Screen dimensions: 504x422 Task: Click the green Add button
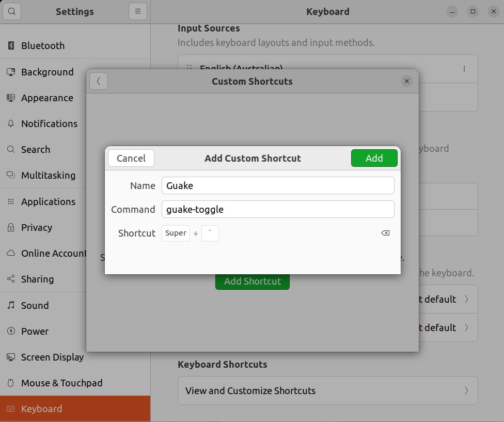coord(374,158)
